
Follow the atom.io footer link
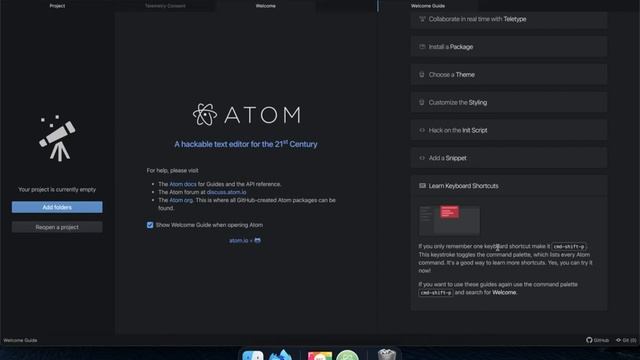(x=239, y=240)
